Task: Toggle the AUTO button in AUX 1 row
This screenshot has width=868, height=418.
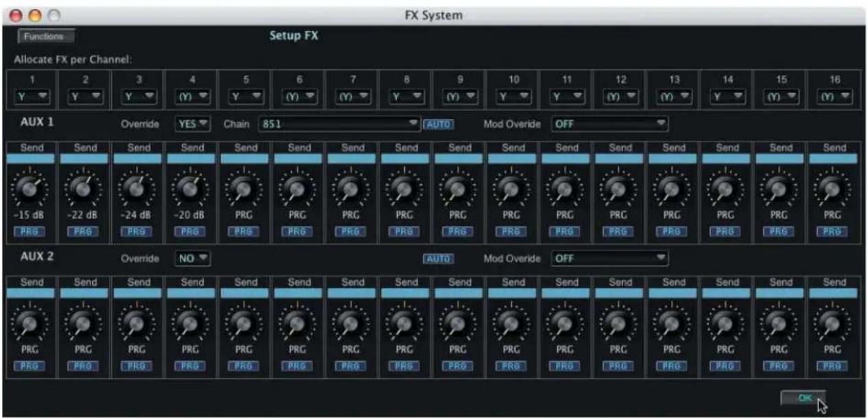Action: (438, 125)
